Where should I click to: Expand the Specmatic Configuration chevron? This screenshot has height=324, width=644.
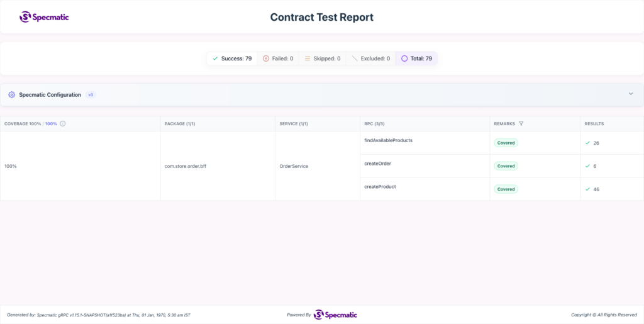631,94
